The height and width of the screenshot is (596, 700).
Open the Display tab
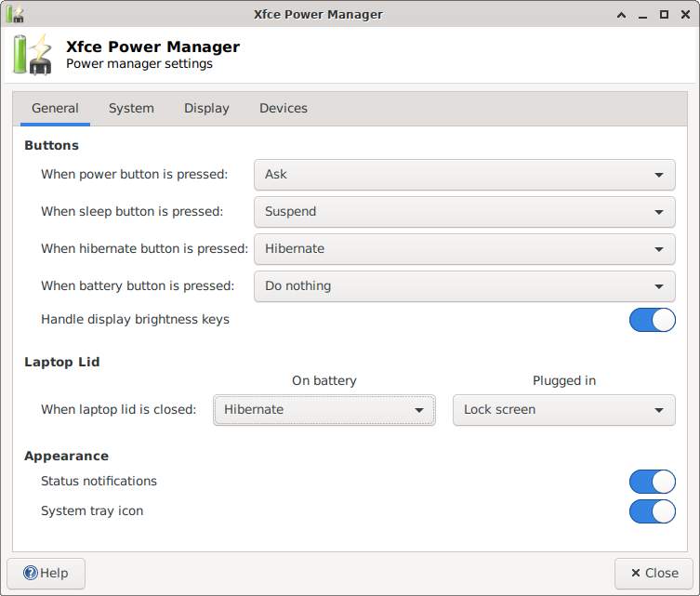coord(206,109)
